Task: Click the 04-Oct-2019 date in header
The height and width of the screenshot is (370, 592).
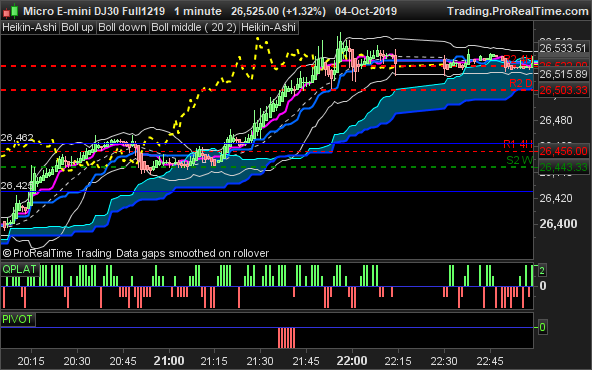Action: 366,11
